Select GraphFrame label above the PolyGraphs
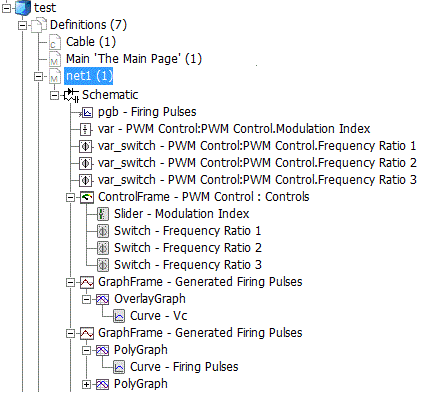Image resolution: width=422 pixels, height=396 pixels. (200, 333)
